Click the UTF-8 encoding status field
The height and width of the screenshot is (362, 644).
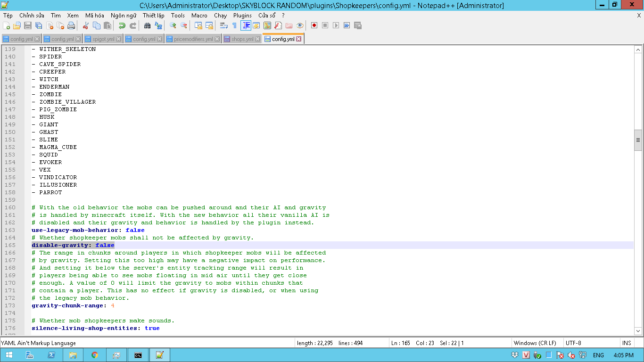click(x=573, y=343)
